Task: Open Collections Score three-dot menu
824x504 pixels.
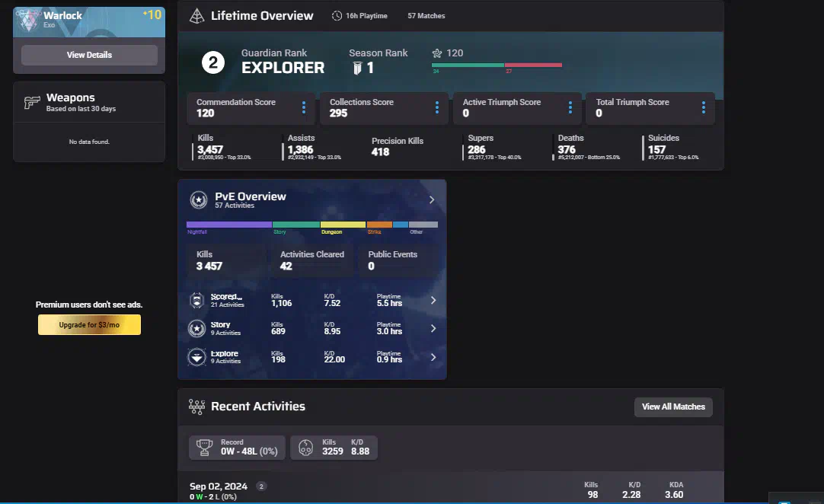Action: 437,108
